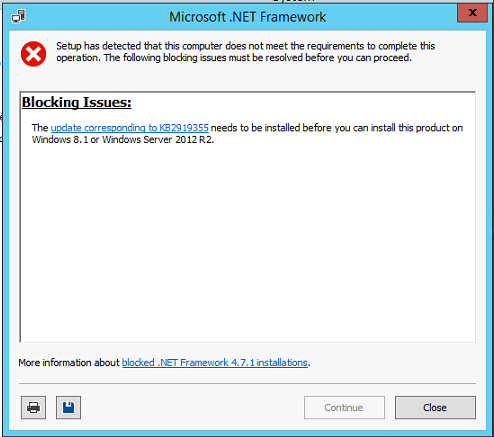Image resolution: width=494 pixels, height=437 pixels.
Task: Click the blank gray area between Save and Continue
Action: click(192, 407)
